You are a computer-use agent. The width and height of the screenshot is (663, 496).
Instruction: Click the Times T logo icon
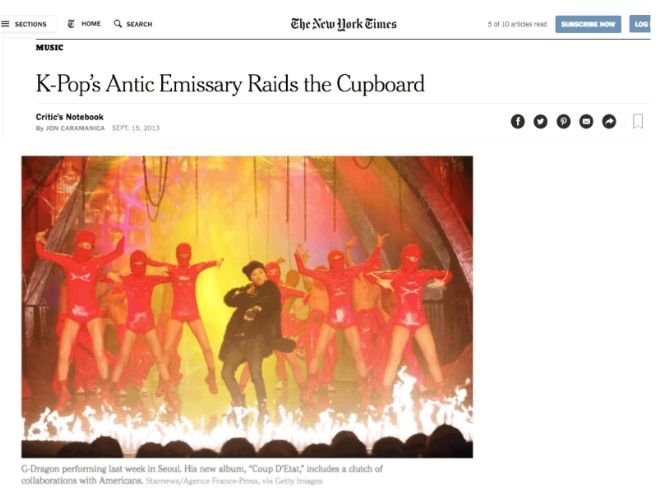click(71, 24)
